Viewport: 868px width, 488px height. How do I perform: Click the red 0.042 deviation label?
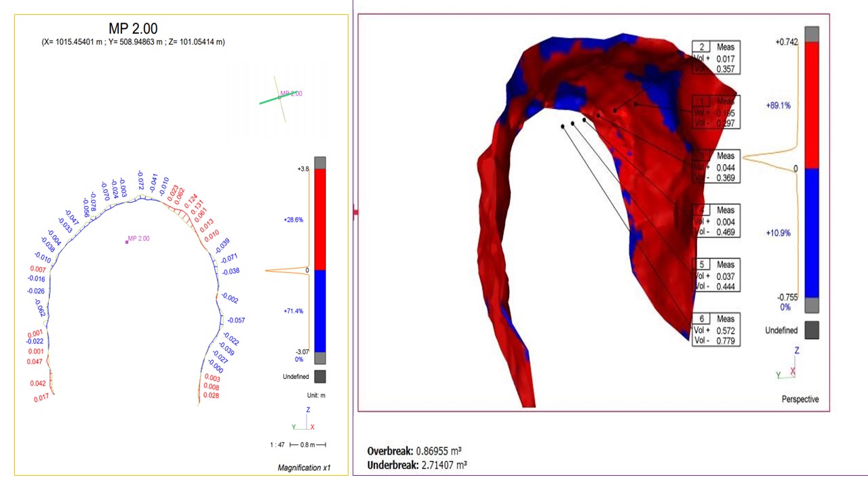click(x=38, y=383)
